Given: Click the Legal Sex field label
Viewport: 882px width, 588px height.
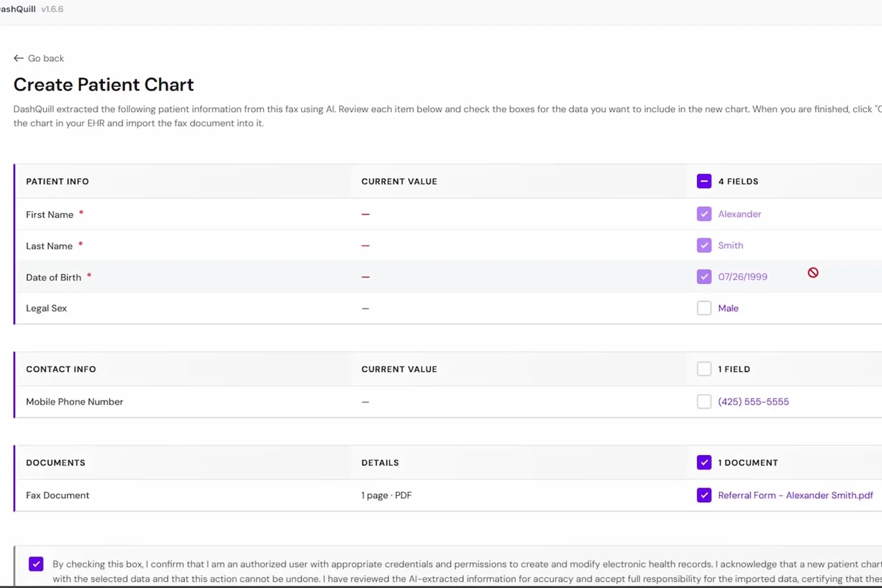Looking at the screenshot, I should tap(46, 308).
